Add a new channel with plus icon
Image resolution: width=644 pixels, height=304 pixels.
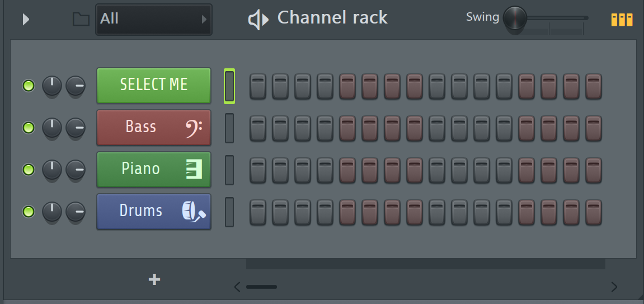tap(154, 280)
